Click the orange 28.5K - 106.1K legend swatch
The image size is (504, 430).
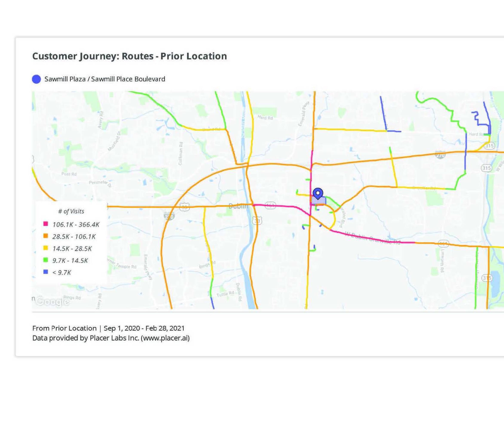point(46,236)
